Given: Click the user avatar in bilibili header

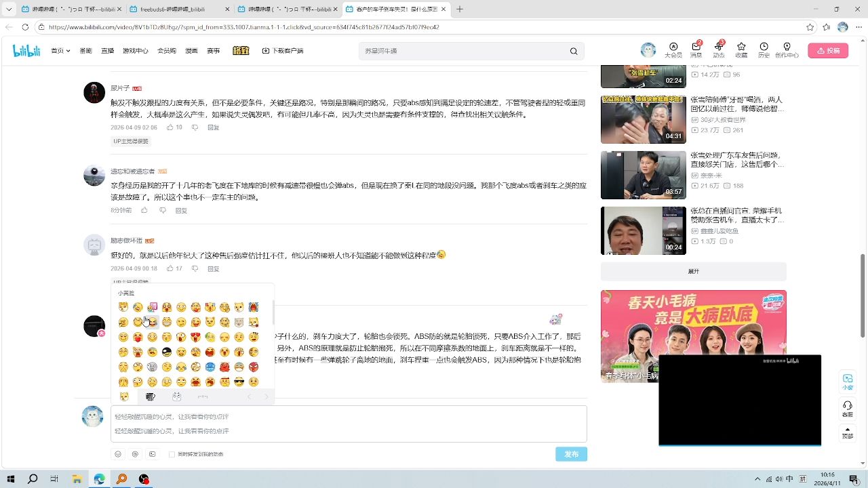Looking at the screenshot, I should pyautogui.click(x=648, y=50).
